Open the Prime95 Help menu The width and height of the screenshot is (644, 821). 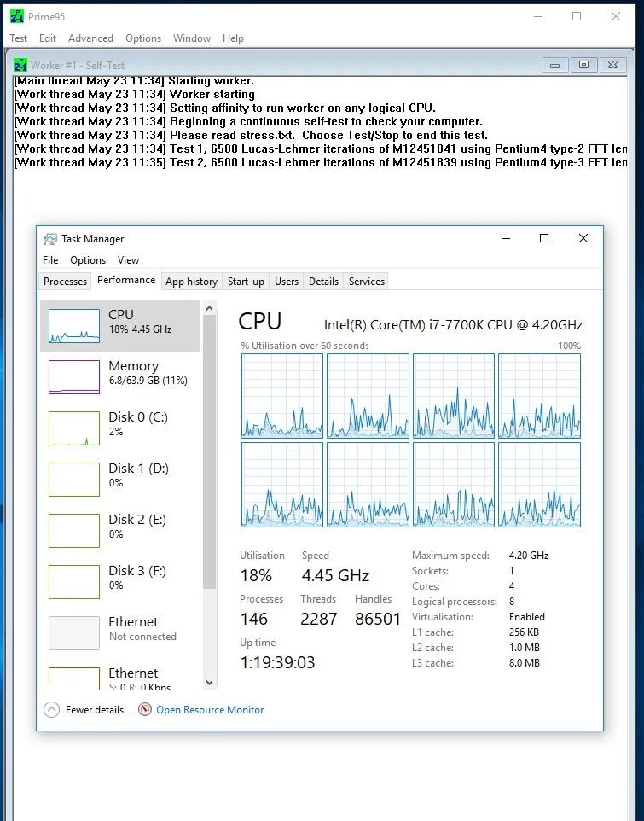pyautogui.click(x=233, y=38)
